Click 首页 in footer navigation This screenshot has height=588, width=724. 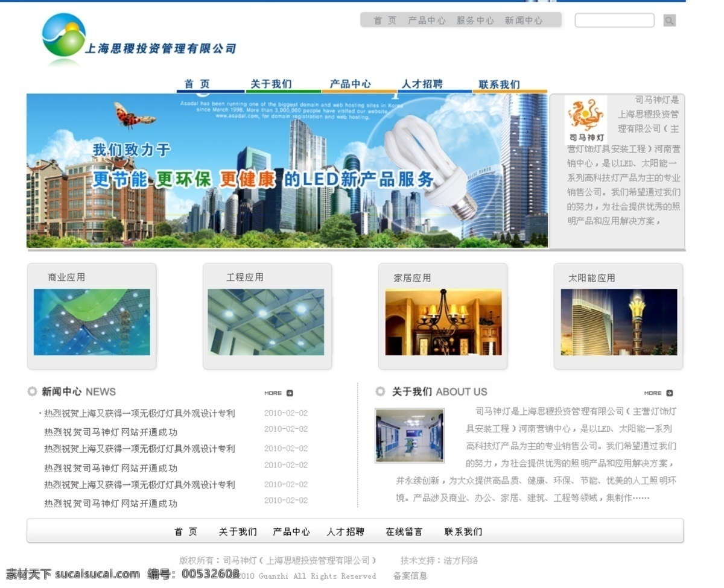click(186, 532)
